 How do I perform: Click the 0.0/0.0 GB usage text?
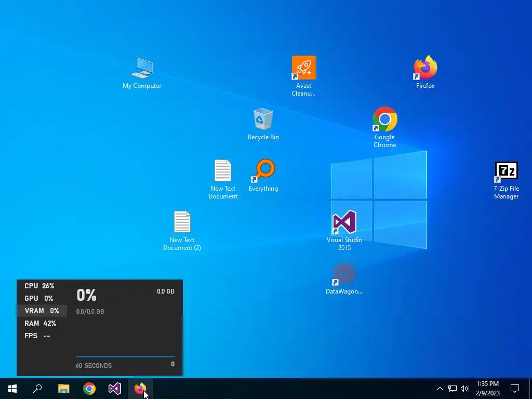(90, 312)
